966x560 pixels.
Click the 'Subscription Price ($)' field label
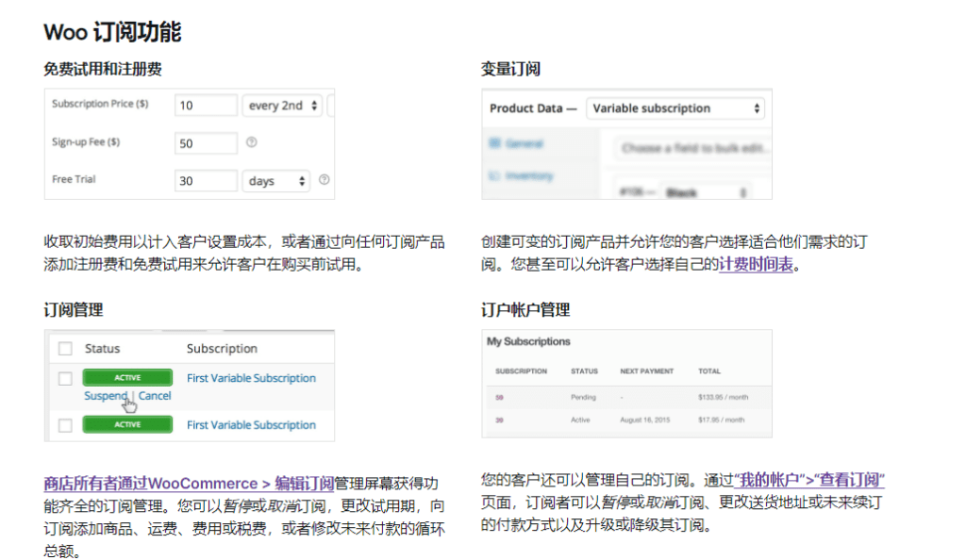click(x=100, y=104)
